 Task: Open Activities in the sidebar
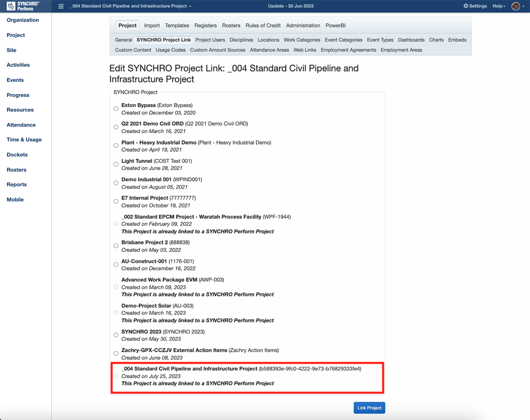(x=18, y=65)
